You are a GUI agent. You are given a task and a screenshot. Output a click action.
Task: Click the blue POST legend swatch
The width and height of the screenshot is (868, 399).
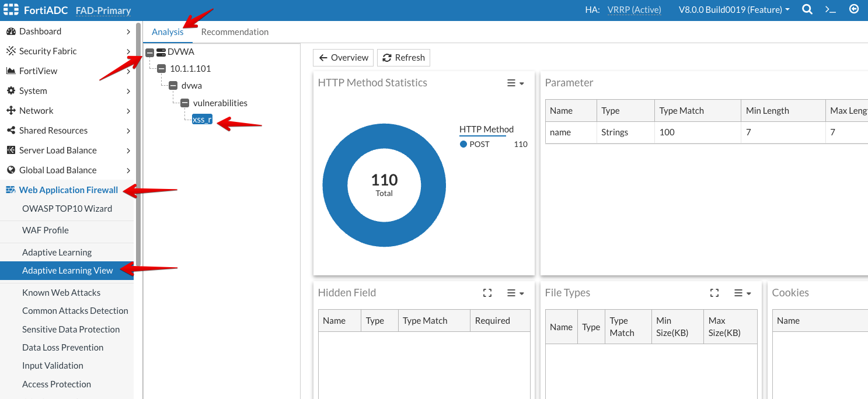point(463,144)
